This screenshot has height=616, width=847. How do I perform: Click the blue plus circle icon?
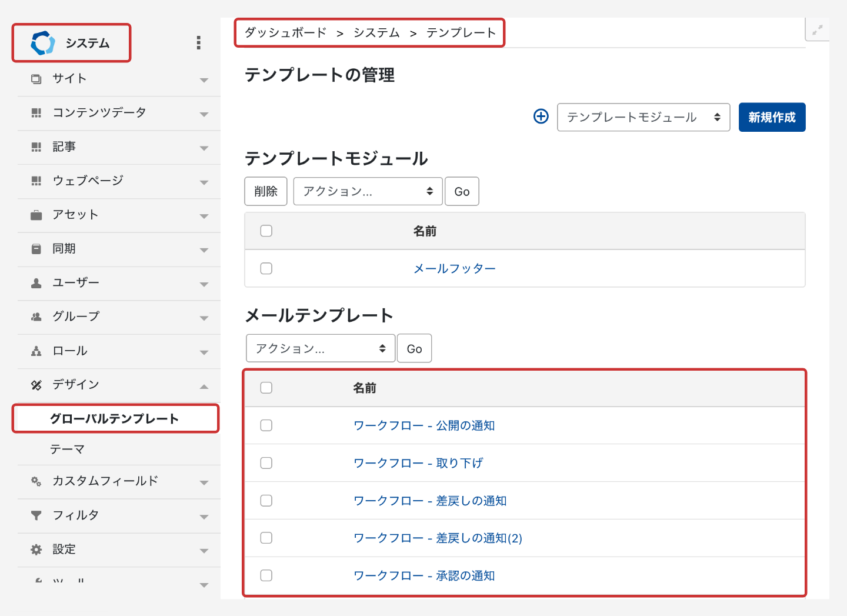pyautogui.click(x=541, y=116)
